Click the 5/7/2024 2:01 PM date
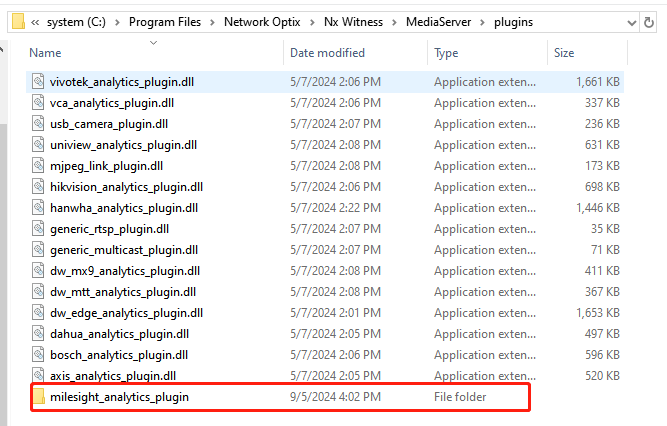667x426 pixels. click(x=335, y=313)
